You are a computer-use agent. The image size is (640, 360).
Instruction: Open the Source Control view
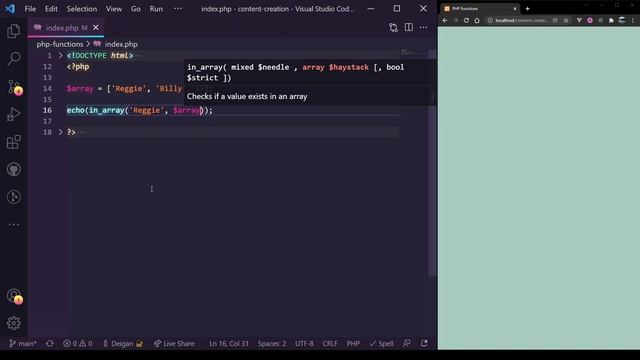14,87
